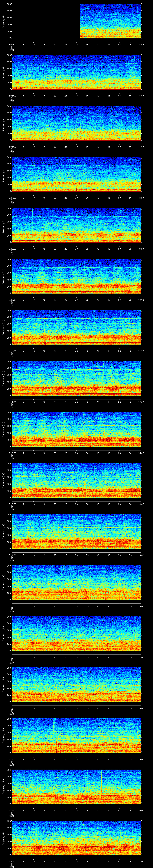Click the spectrogram plot beginning at 5:20:00
153x868 pixels.
[77, 838]
